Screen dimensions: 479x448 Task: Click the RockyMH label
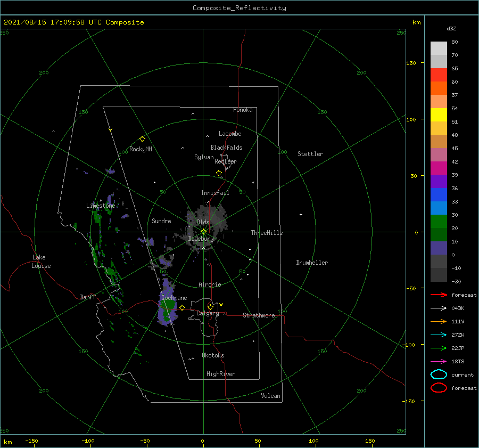tap(141, 149)
